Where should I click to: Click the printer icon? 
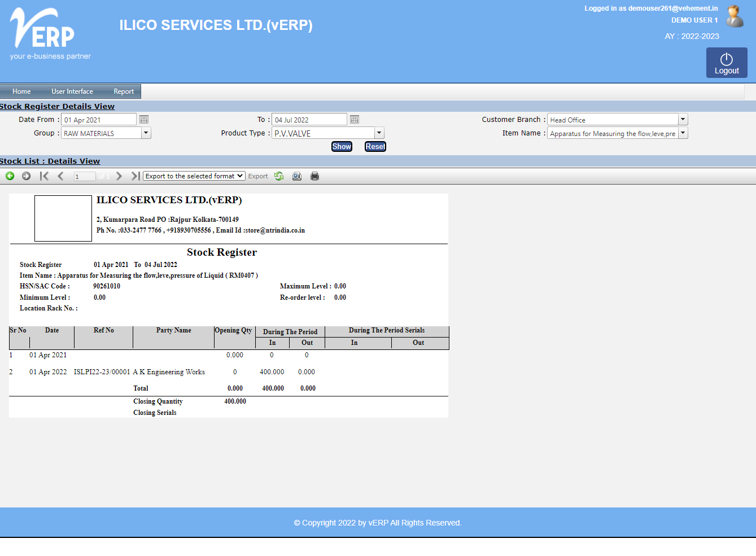coord(315,176)
